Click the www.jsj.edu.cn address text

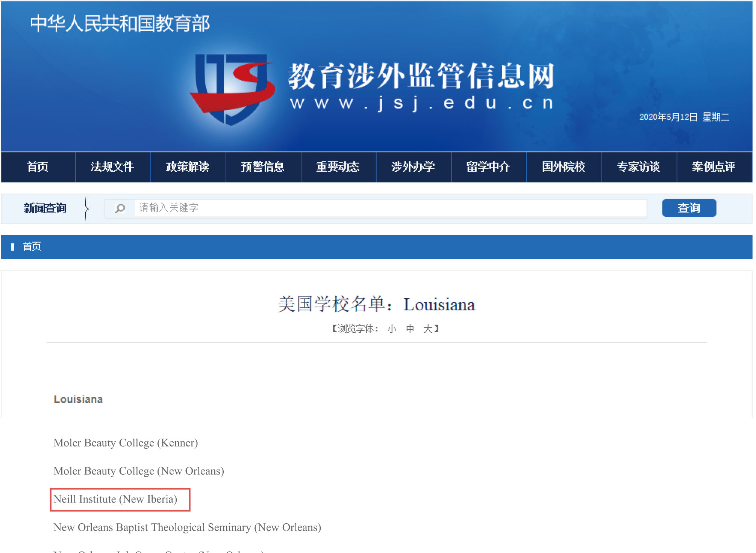422,103
